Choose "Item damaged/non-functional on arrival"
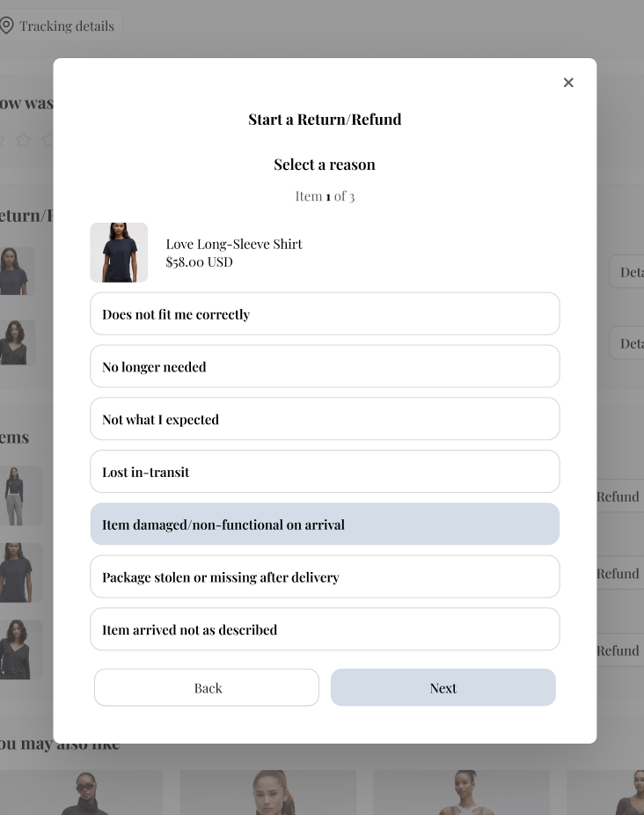644x815 pixels. [x=325, y=525]
